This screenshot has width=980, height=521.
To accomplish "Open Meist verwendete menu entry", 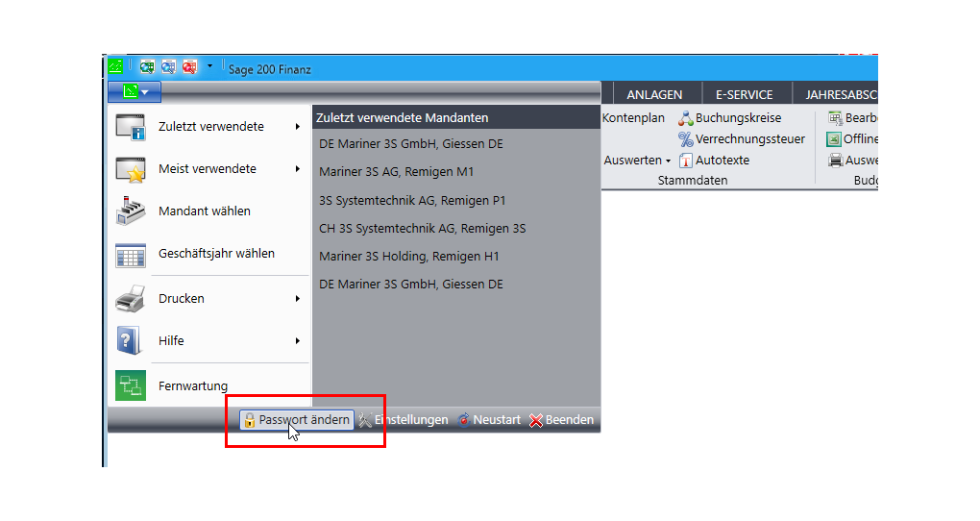I will 208,169.
